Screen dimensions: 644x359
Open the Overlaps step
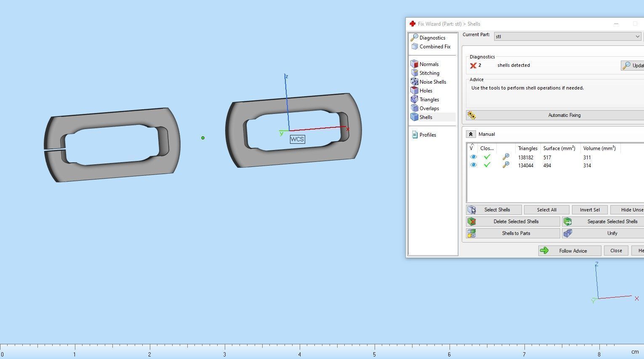429,108
